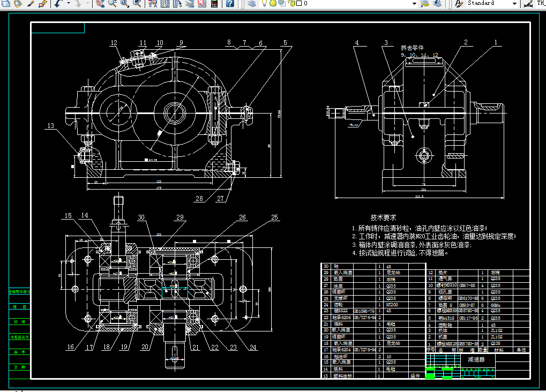Expand the layer list dropdown
The image size is (546, 392).
[414, 3]
